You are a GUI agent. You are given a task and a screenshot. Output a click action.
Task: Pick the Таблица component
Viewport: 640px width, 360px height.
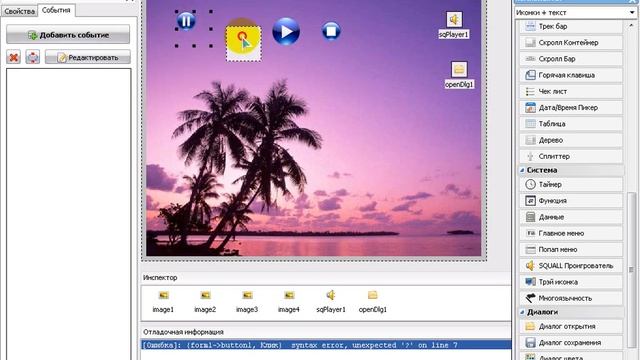571,124
